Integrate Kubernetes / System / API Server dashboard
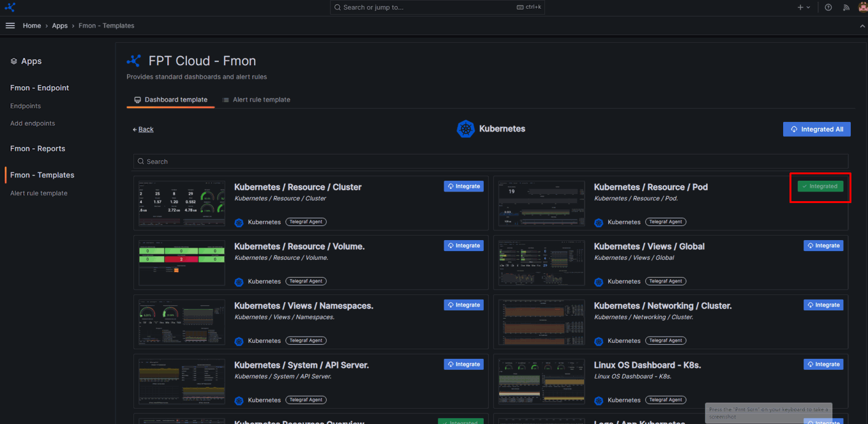The image size is (868, 424). (x=464, y=365)
